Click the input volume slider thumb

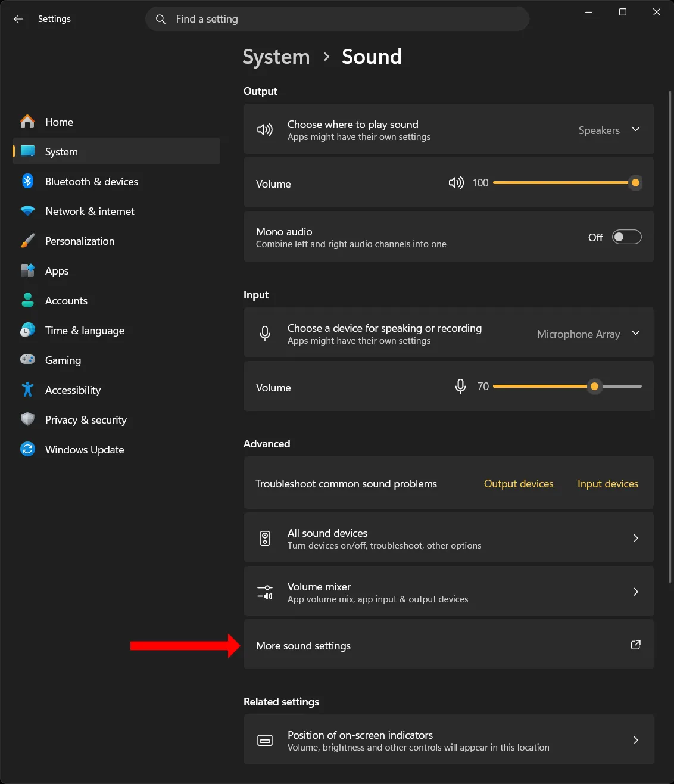tap(594, 387)
